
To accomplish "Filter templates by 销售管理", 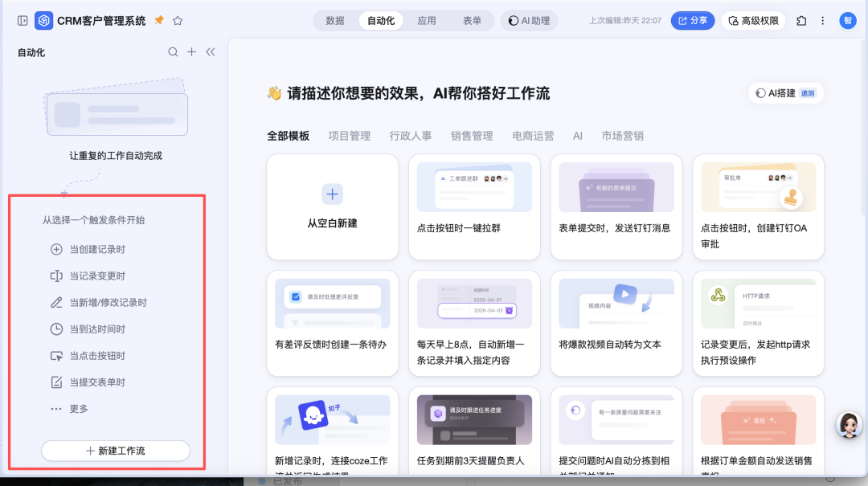I will 472,137.
